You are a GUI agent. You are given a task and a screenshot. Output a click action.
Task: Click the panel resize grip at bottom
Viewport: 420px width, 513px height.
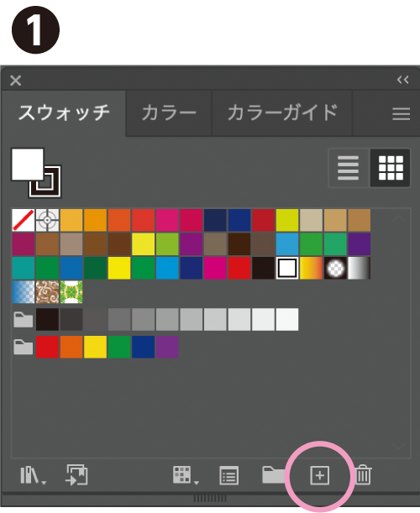(x=210, y=498)
